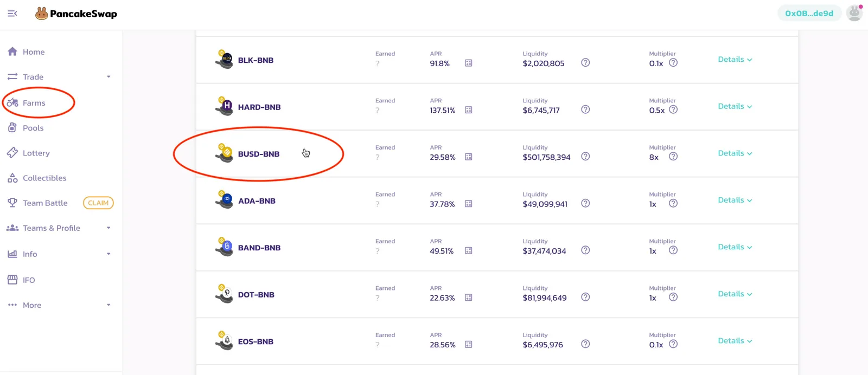
Task: Click liquidity help icon for ADA-BNB
Action: (585, 203)
